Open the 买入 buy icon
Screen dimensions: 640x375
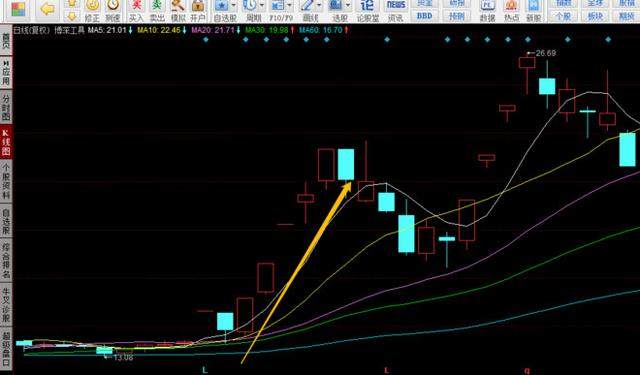[136, 11]
